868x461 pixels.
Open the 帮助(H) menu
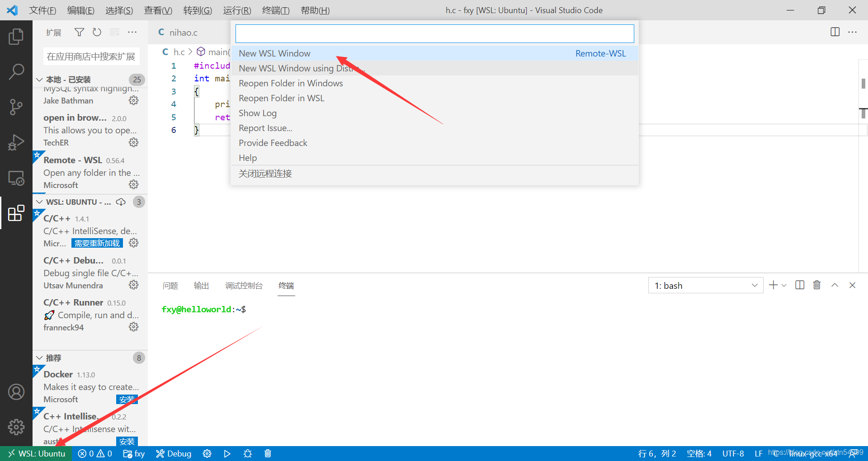click(315, 10)
